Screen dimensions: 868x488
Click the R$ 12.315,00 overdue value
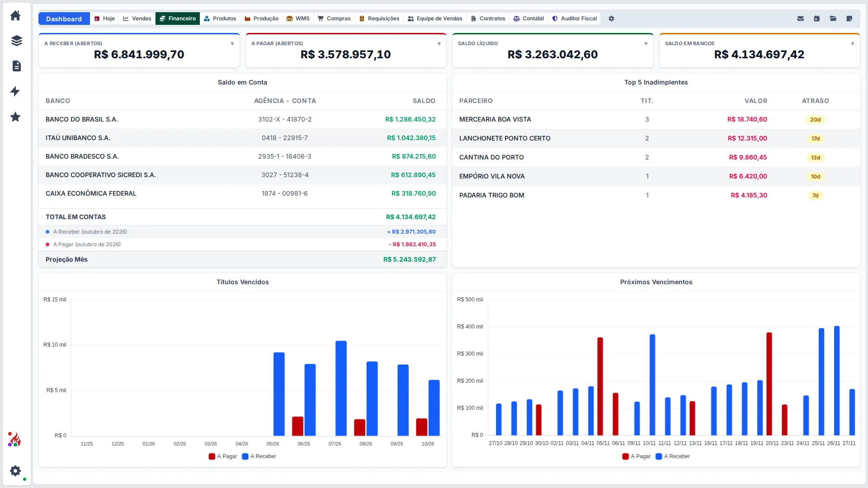pos(747,138)
